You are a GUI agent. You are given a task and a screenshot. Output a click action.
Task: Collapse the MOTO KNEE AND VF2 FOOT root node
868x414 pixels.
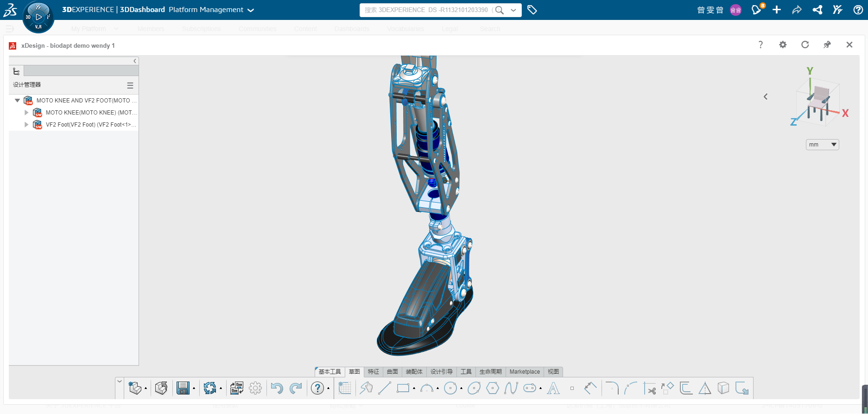click(x=17, y=100)
